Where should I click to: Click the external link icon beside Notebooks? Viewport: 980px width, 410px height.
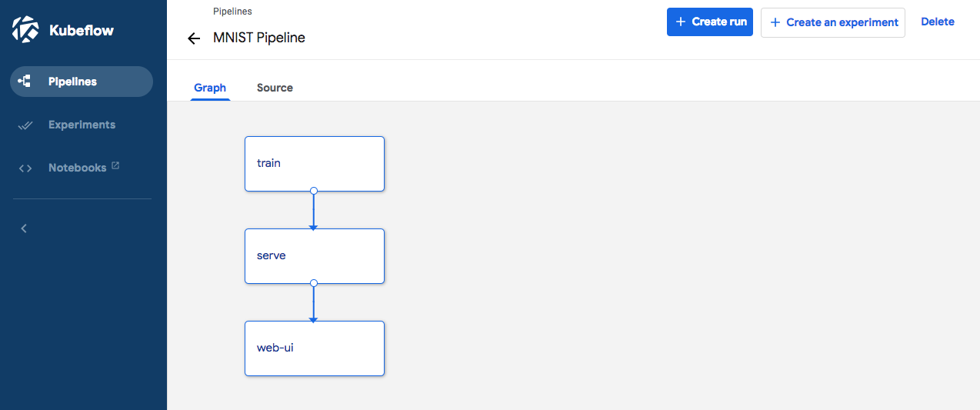point(115,165)
